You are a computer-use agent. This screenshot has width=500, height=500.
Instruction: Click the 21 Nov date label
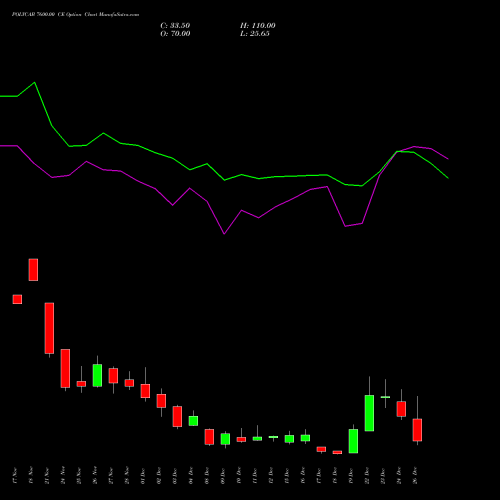pyautogui.click(x=47, y=476)
